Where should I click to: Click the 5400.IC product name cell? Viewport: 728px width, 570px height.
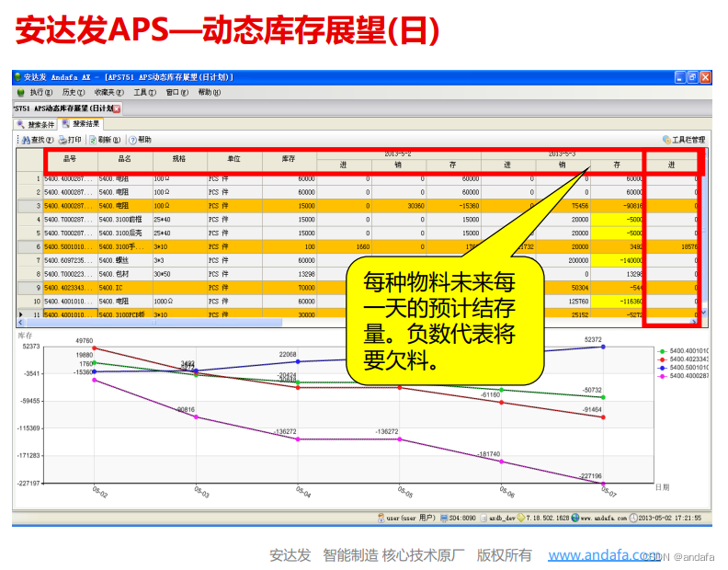(125, 288)
